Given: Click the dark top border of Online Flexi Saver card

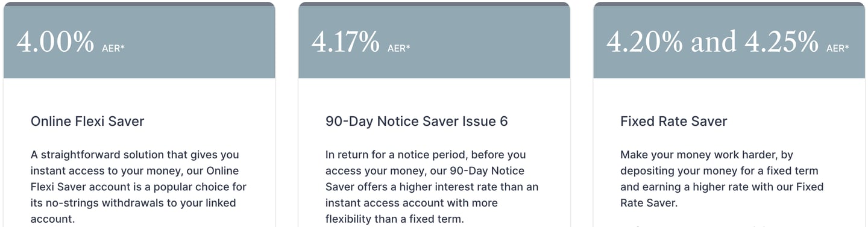Looking at the screenshot, I should 139,4.
